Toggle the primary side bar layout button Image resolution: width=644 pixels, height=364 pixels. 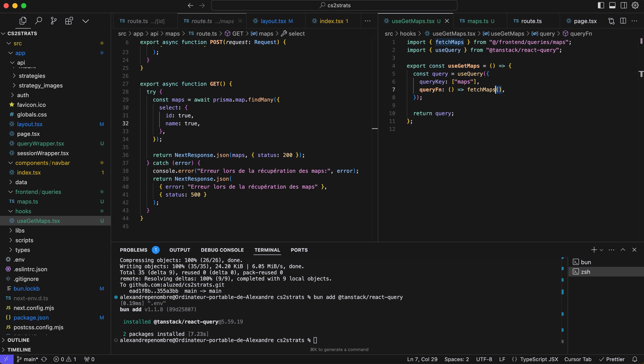point(601,5)
